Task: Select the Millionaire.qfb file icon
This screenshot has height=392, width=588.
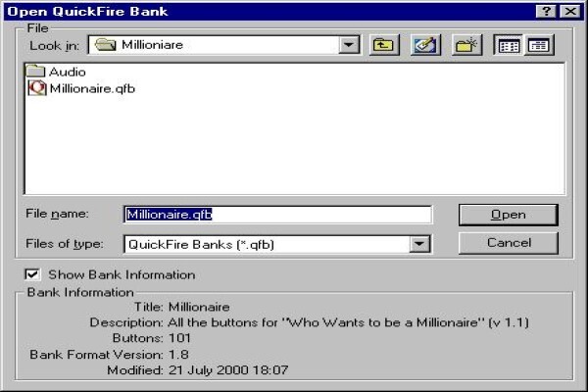Action: [37, 88]
